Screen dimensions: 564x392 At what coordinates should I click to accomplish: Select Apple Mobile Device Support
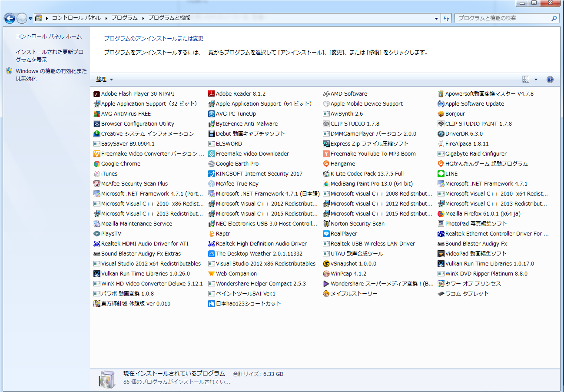coord(363,104)
